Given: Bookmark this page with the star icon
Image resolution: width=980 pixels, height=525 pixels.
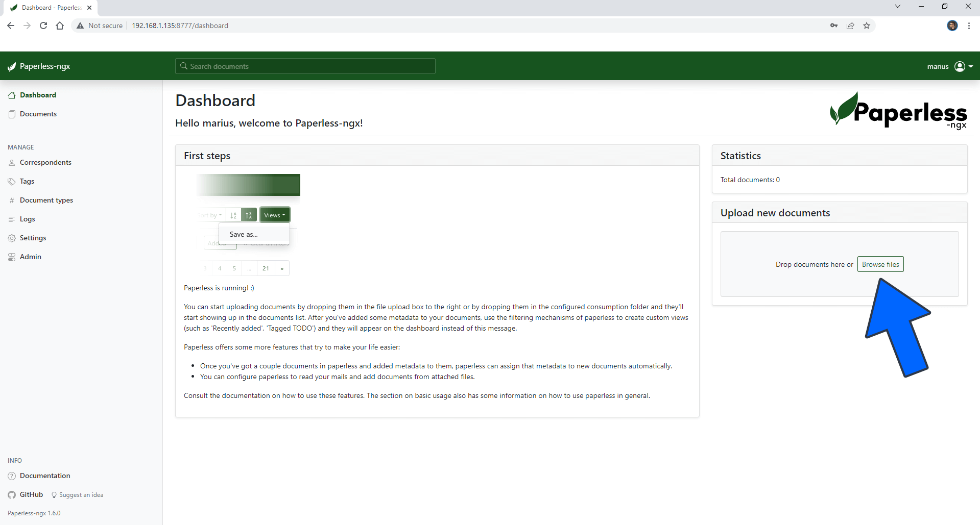Looking at the screenshot, I should [x=867, y=26].
